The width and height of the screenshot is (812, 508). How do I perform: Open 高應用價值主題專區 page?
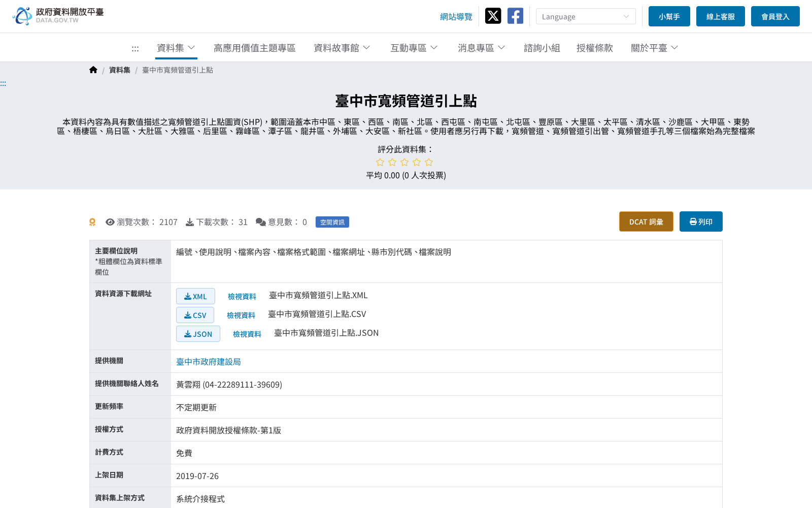click(x=255, y=48)
